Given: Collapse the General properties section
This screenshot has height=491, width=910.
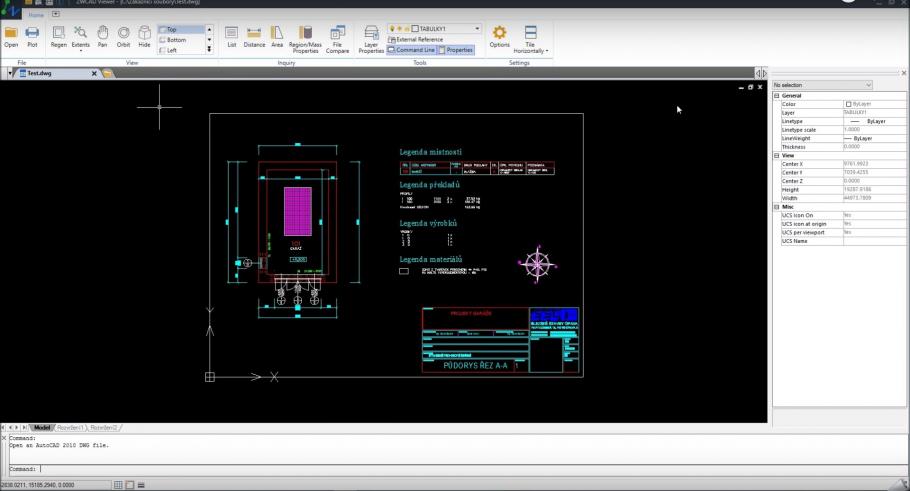Looking at the screenshot, I should (777, 96).
